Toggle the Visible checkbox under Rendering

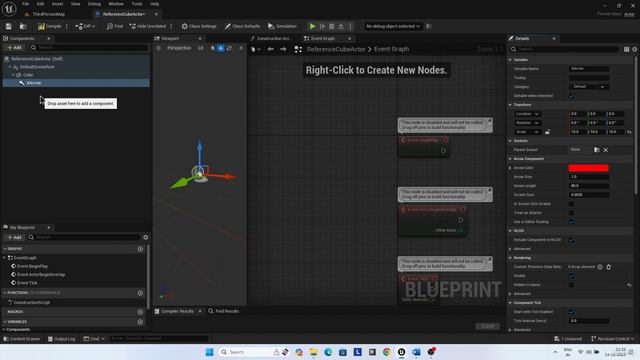click(x=571, y=276)
